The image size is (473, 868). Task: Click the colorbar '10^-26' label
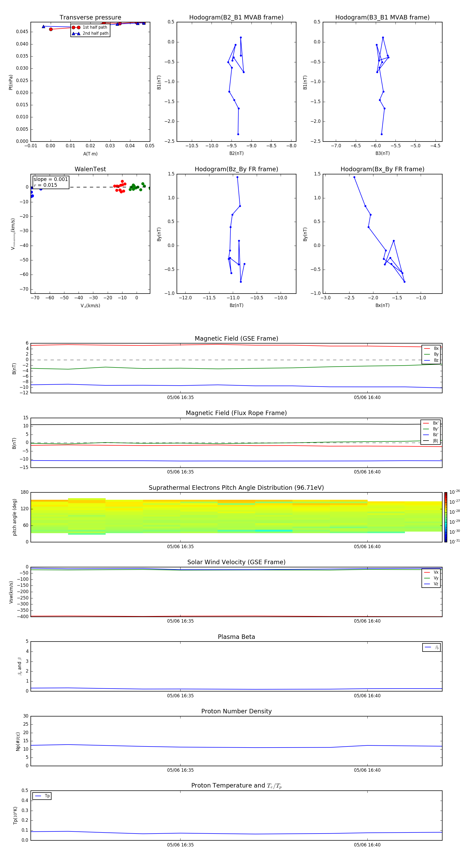tap(455, 492)
